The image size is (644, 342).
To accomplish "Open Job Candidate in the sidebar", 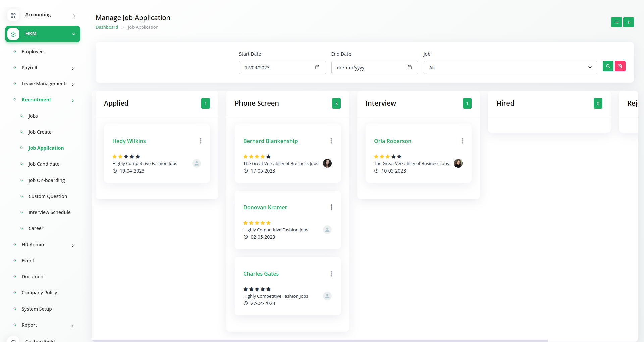I will 44,164.
